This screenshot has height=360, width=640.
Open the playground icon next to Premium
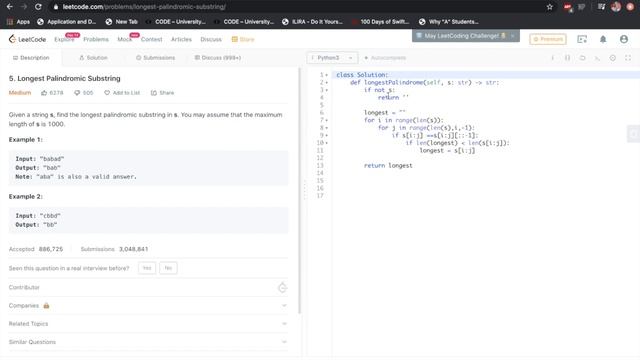[x=582, y=39]
